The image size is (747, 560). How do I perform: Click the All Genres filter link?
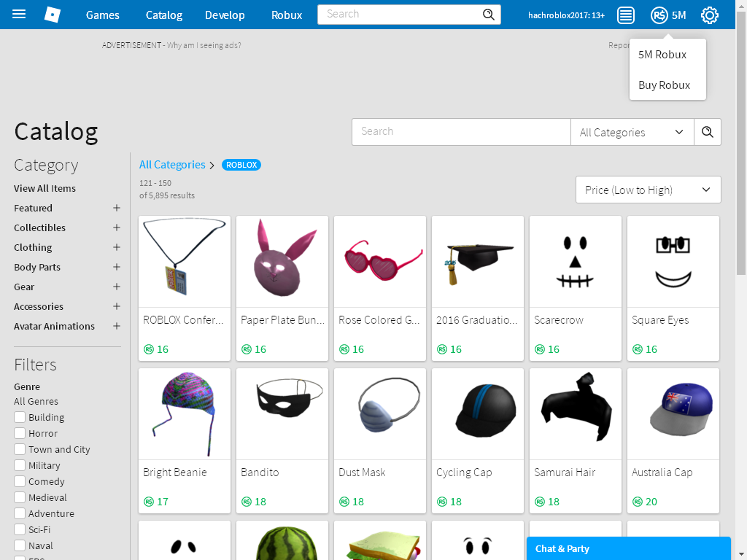[36, 402]
